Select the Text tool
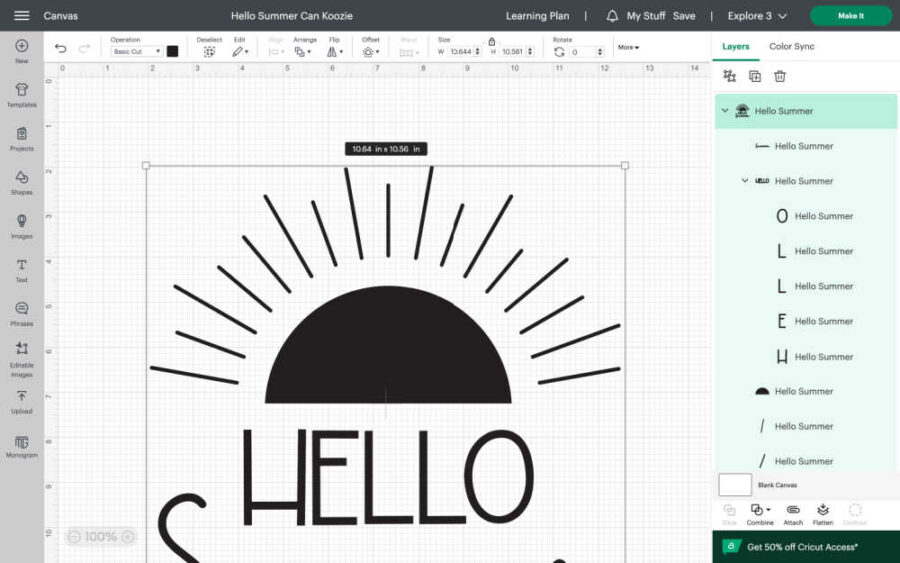The image size is (900, 563). tap(21, 270)
